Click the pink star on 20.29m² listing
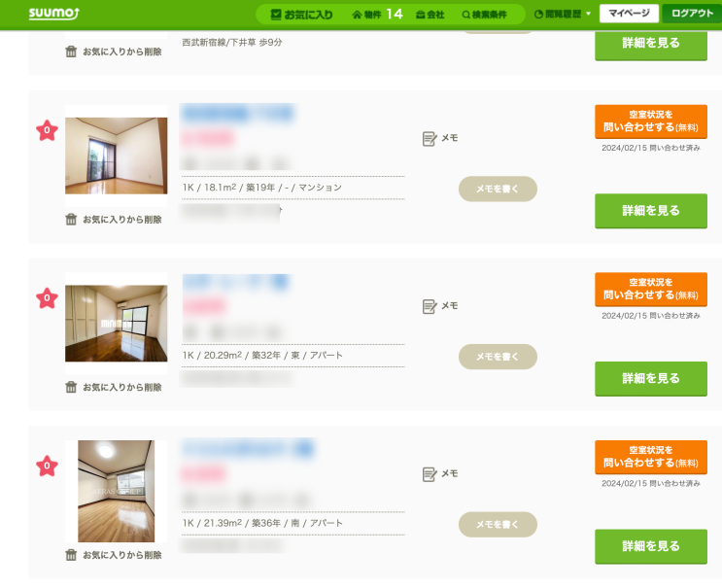The height and width of the screenshot is (588, 722). tap(47, 298)
